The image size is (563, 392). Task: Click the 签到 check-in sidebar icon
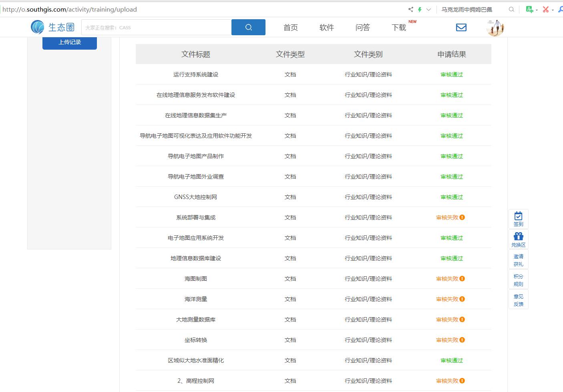pyautogui.click(x=519, y=219)
